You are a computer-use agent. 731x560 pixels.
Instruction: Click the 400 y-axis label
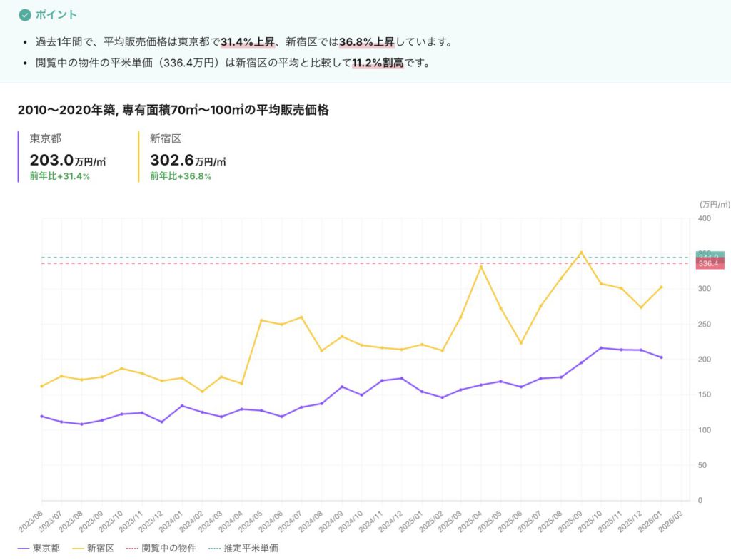pos(704,218)
